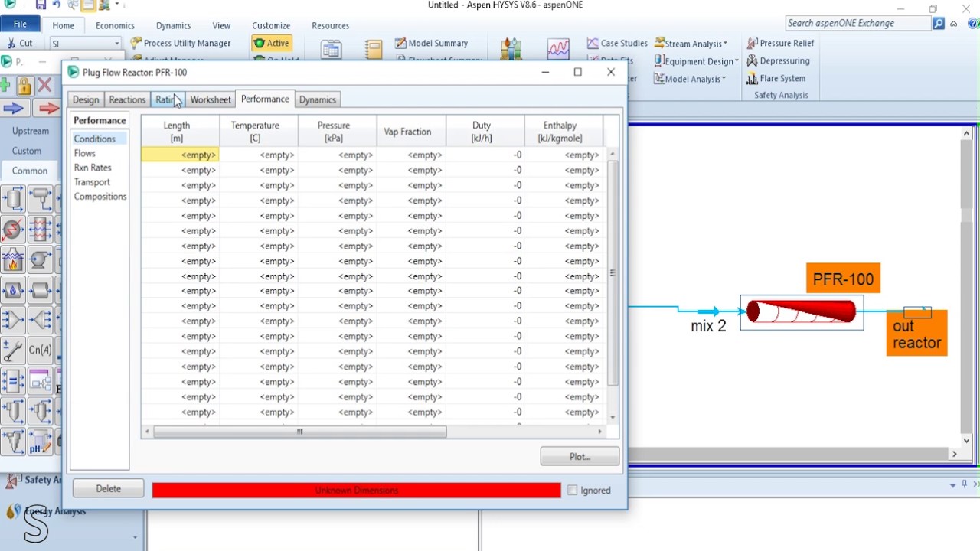Click the PFR-100 reactor on flowsheet
Image resolution: width=980 pixels, height=551 pixels.
click(x=801, y=312)
